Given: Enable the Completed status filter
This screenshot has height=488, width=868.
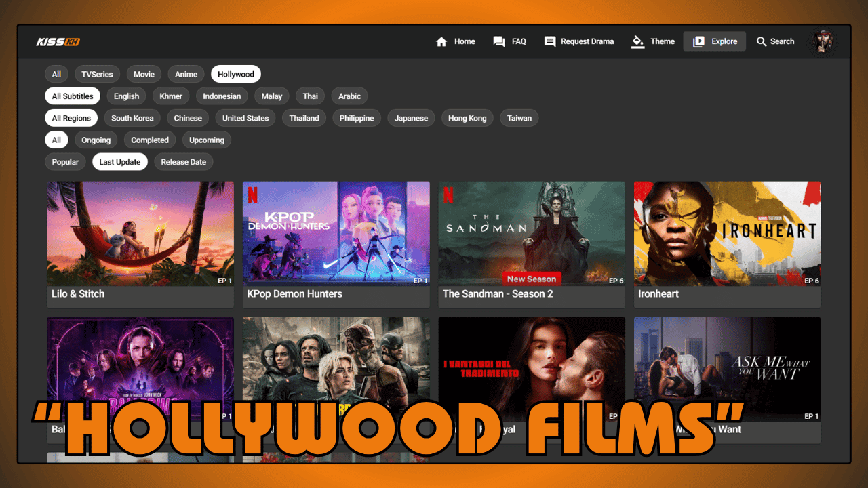Looking at the screenshot, I should point(150,140).
